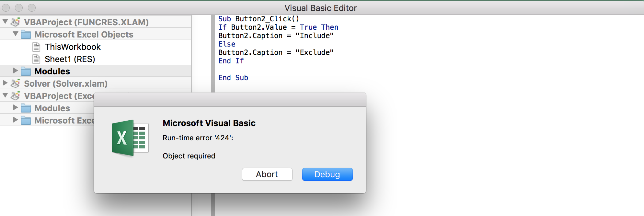Expand the Modules folder below VBAProject (Exce…)
The width and height of the screenshot is (644, 216).
(15, 107)
